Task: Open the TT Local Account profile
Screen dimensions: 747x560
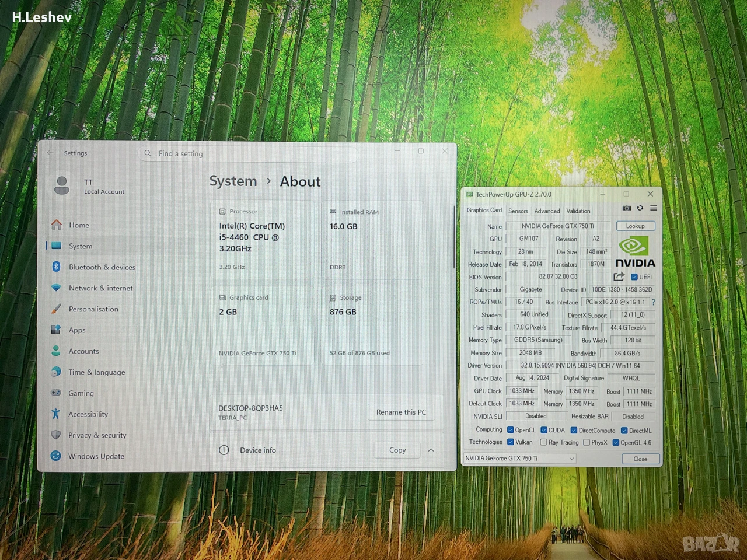Action: point(89,186)
